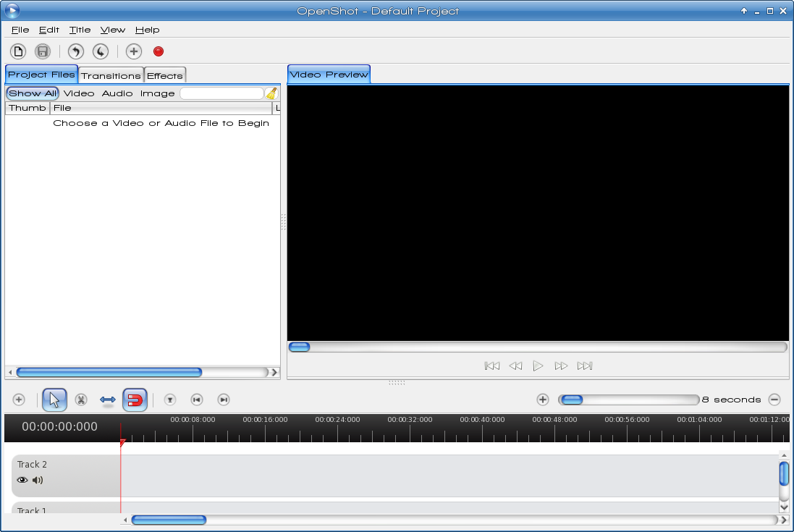The height and width of the screenshot is (532, 794).
Task: Create a new project with the toolbar icon
Action: click(18, 51)
